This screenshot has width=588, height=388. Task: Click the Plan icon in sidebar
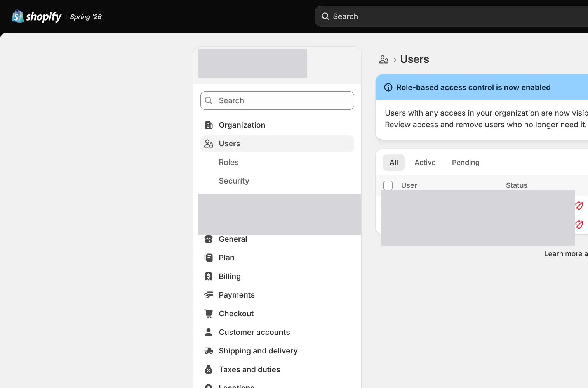pos(209,258)
